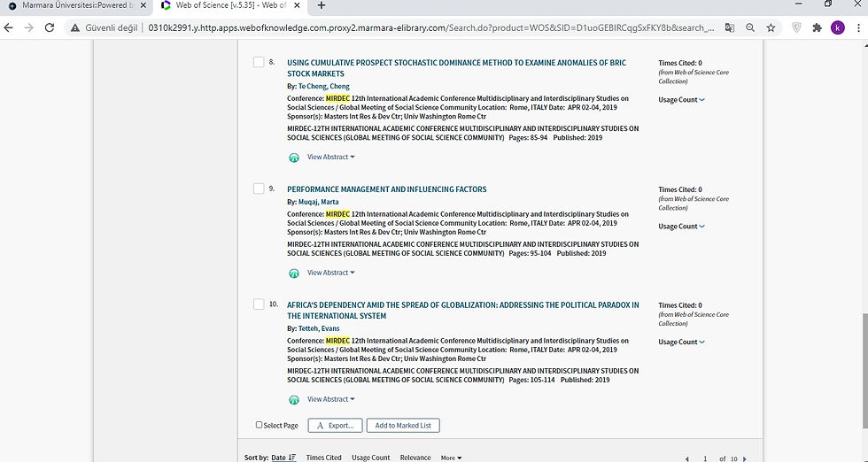Click the green open access icon for result 10
This screenshot has width=868, height=462.
[x=294, y=400]
